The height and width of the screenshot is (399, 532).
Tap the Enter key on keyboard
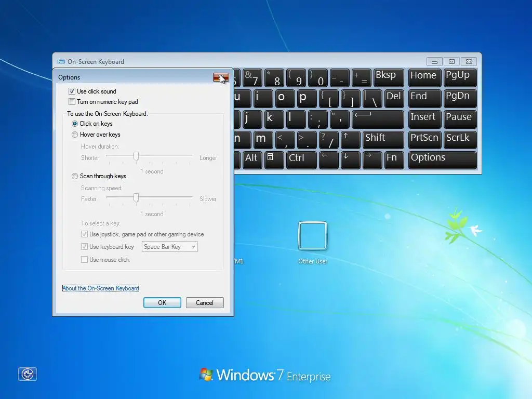378,119
